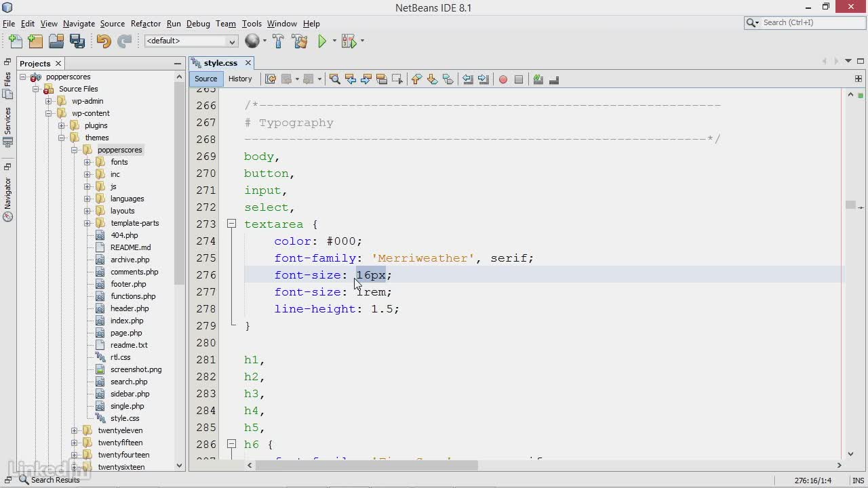Viewport: 868px width, 488px height.
Task: Click the Comment lines icon
Action: (538, 79)
